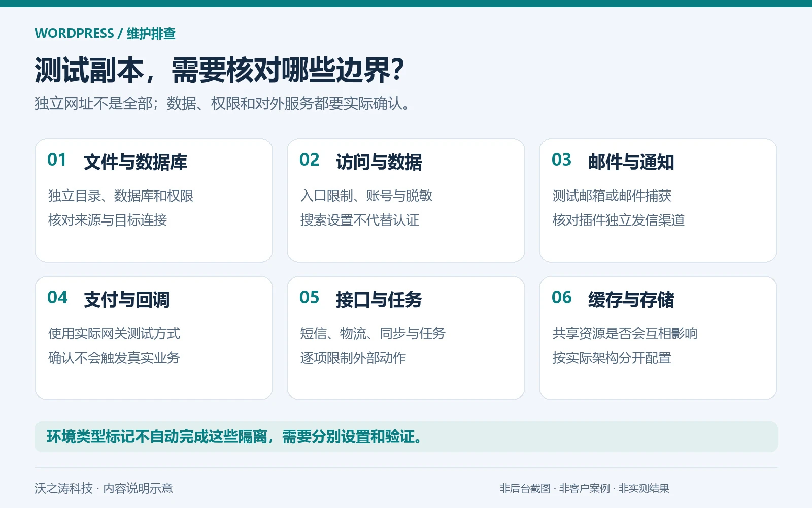Click the number "02" on the second card

point(309,160)
